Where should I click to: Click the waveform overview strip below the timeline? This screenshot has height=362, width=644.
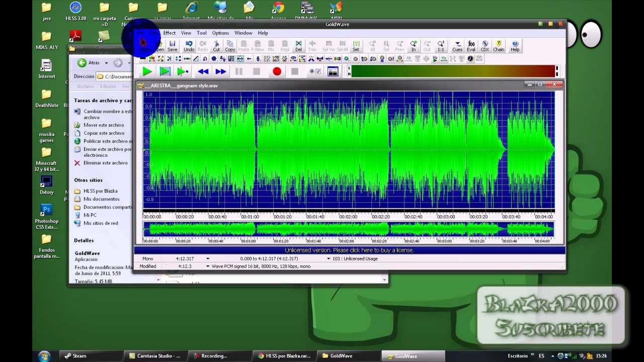tap(349, 229)
